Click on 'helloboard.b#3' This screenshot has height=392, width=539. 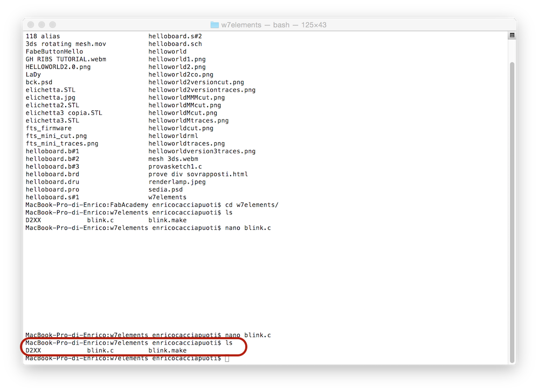click(x=52, y=166)
